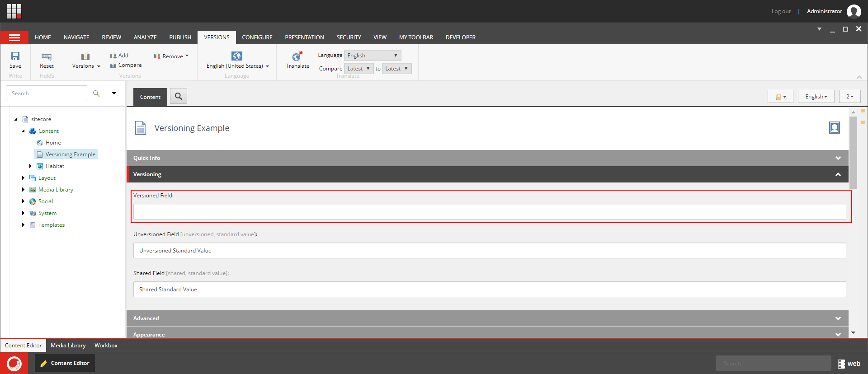
Task: Open the tree search options dropdown arrow
Action: 114,93
